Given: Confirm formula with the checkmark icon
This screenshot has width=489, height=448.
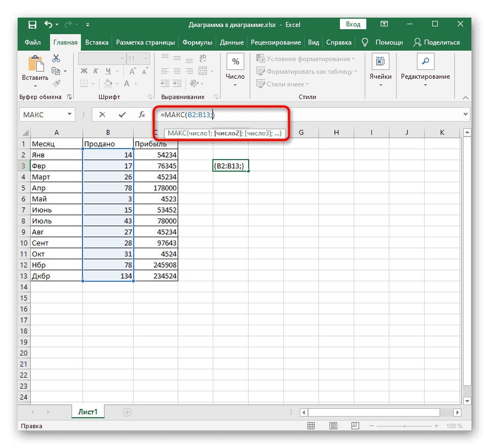Looking at the screenshot, I should coord(122,114).
